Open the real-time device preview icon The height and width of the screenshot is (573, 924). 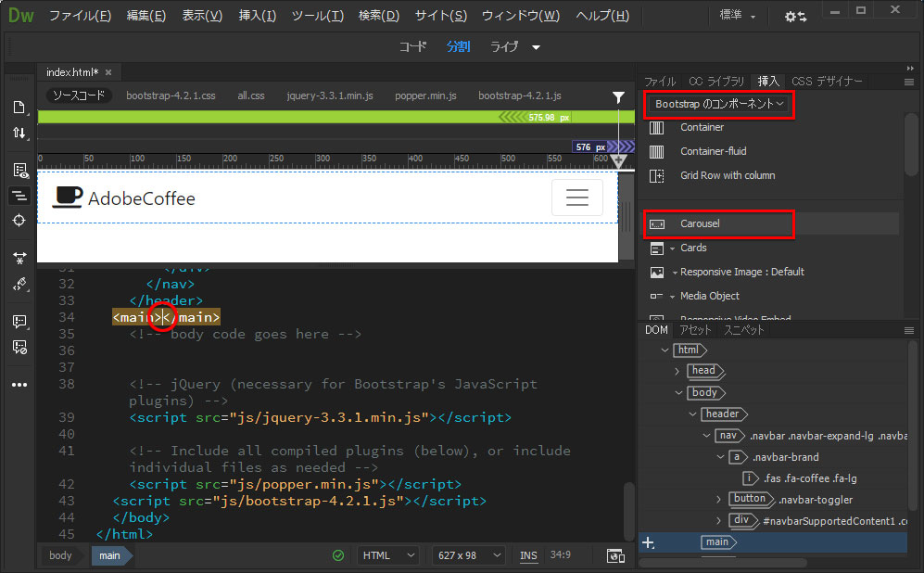(614, 556)
